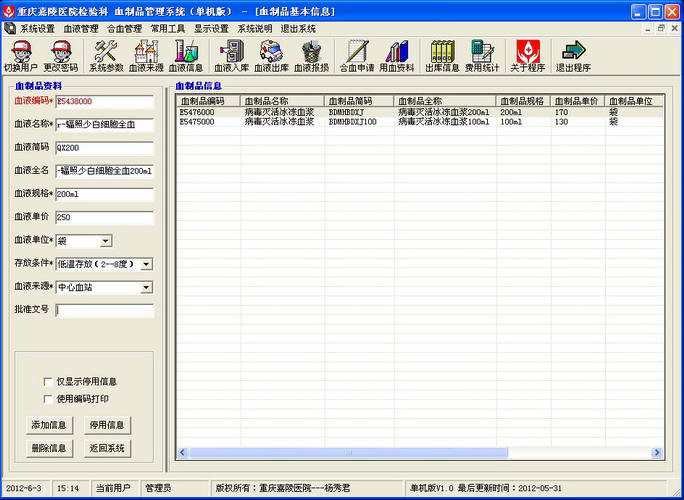
Task: Open 费用统计 cost statistics
Action: point(482,56)
